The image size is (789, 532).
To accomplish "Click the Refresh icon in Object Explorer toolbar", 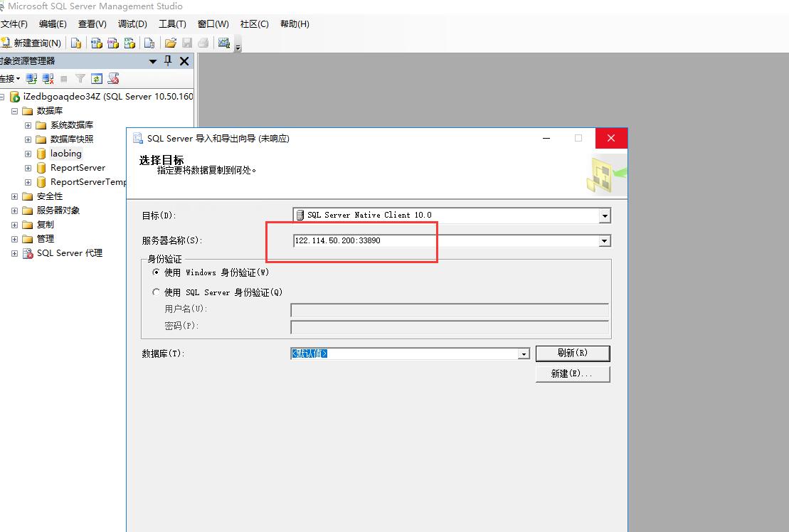I will pos(97,79).
